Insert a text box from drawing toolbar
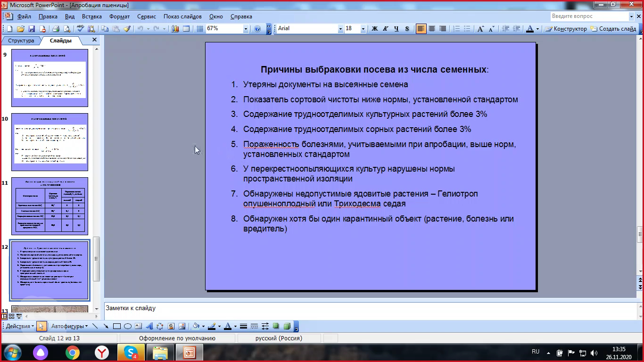Image resolution: width=644 pixels, height=362 pixels. click(139, 326)
